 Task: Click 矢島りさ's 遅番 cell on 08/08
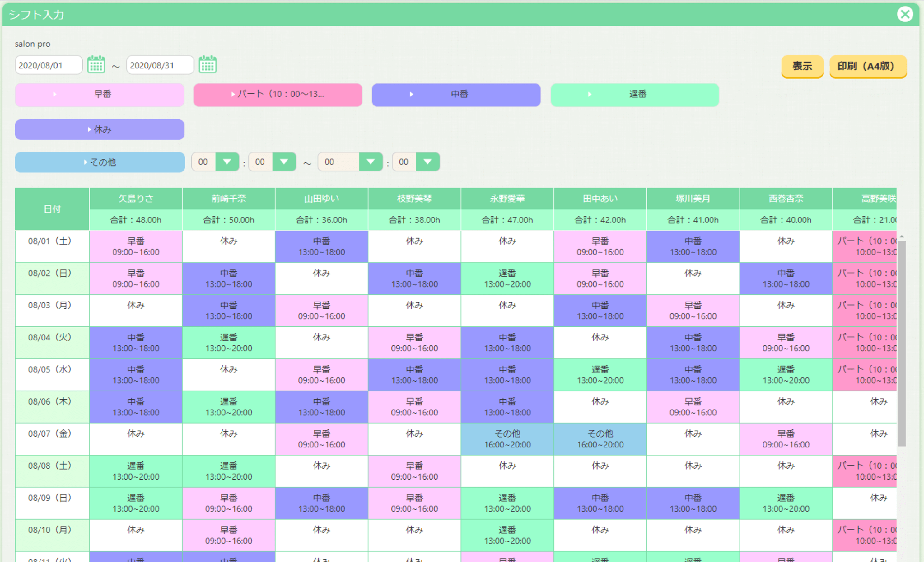tap(136, 471)
